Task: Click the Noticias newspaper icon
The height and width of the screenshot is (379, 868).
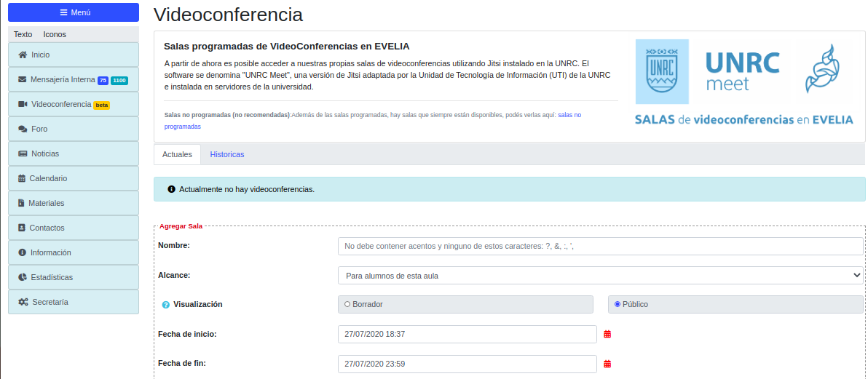Action: click(23, 153)
